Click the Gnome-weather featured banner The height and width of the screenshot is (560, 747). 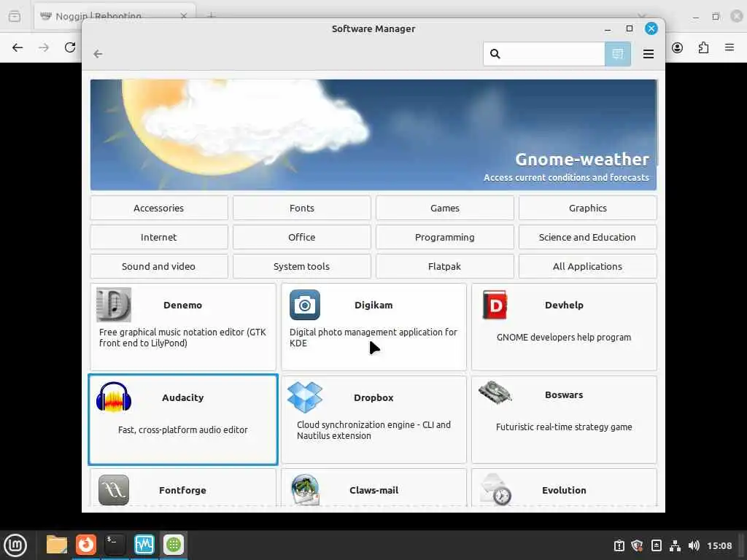coord(373,135)
